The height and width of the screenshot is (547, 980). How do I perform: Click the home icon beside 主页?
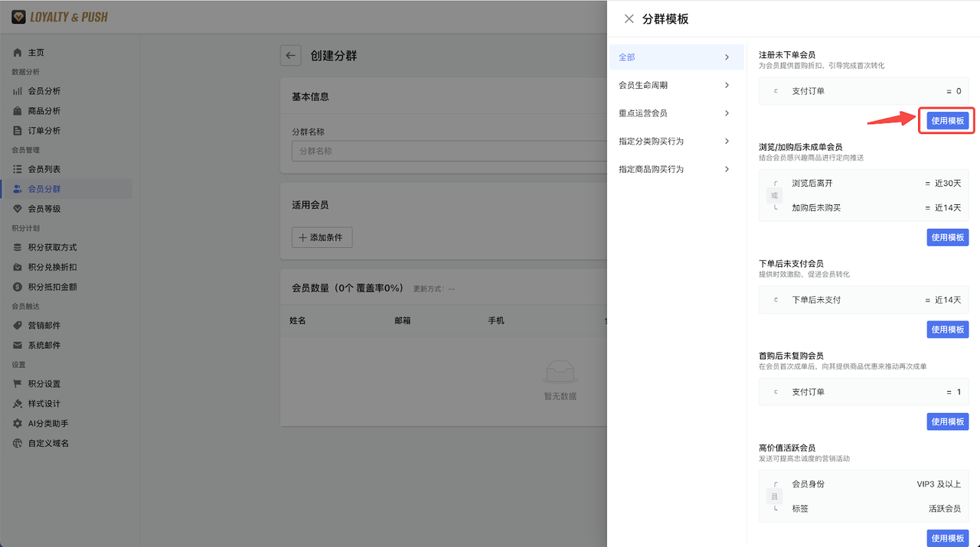18,53
